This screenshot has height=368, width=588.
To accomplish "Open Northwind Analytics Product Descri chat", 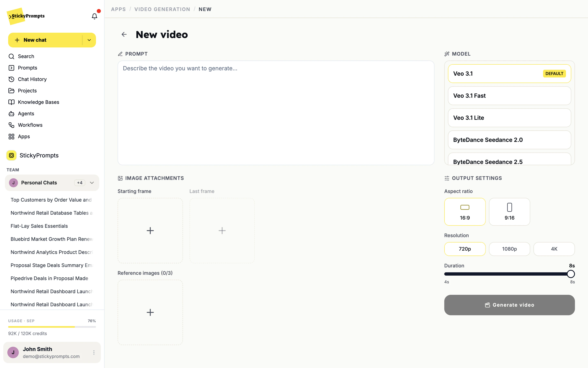I will (x=52, y=252).
